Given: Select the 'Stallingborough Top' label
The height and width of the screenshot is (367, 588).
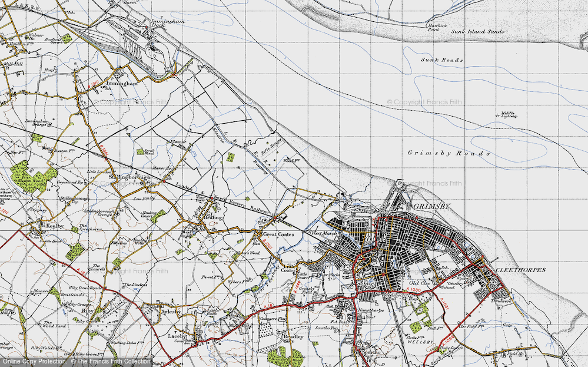Looking at the screenshot, I should 75,200.
